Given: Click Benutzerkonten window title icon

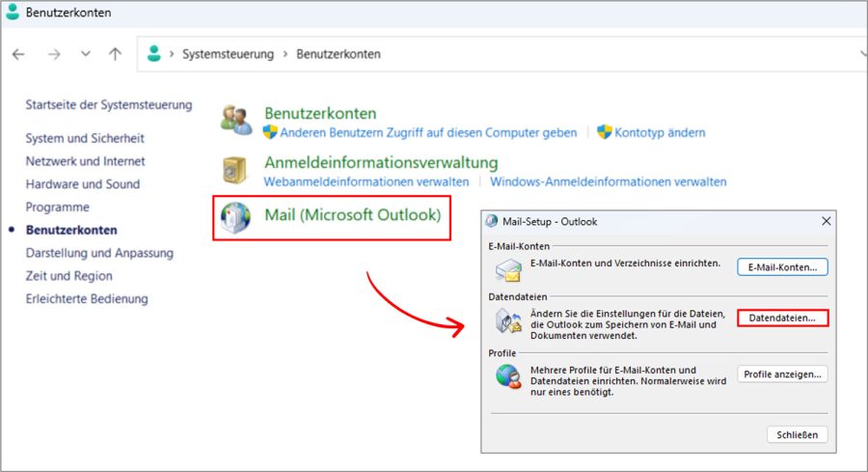Looking at the screenshot, I should [13, 12].
